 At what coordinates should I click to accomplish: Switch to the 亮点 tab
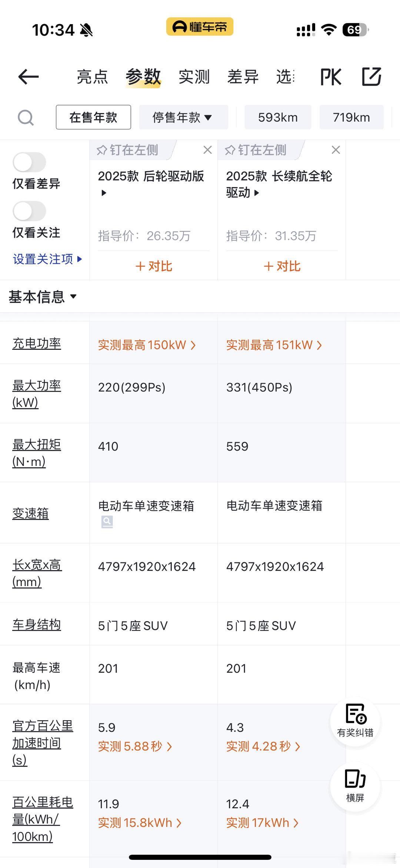click(92, 77)
